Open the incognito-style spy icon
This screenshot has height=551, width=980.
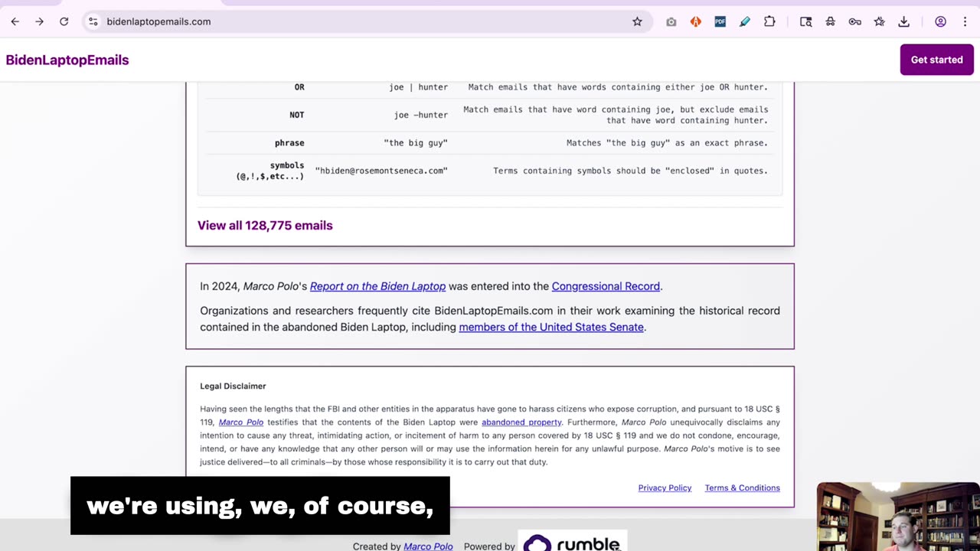click(830, 22)
